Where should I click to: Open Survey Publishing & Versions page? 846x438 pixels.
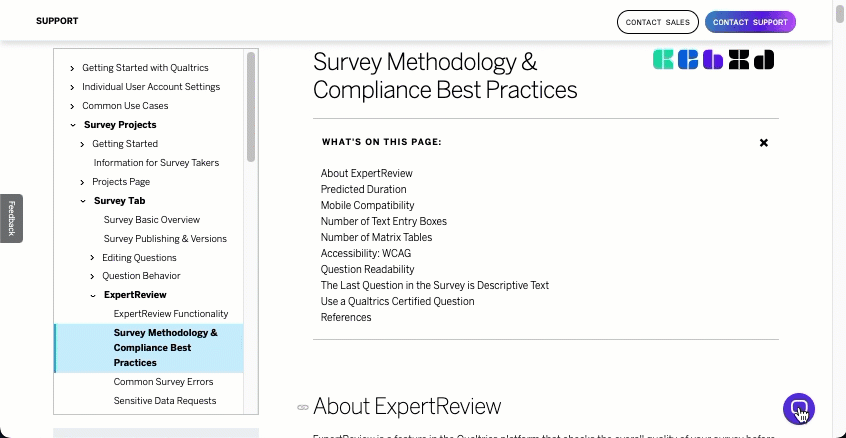point(165,239)
